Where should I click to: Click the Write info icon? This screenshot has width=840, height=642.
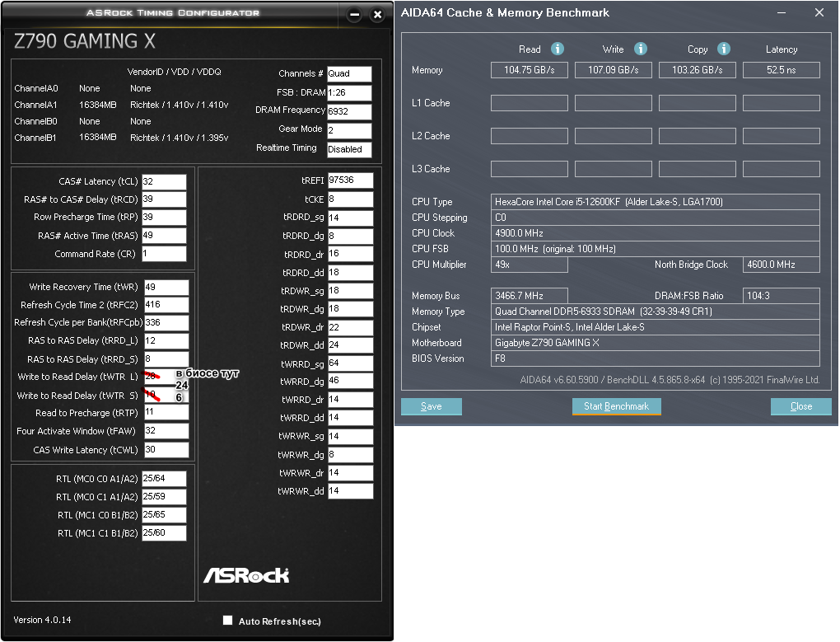pyautogui.click(x=640, y=49)
